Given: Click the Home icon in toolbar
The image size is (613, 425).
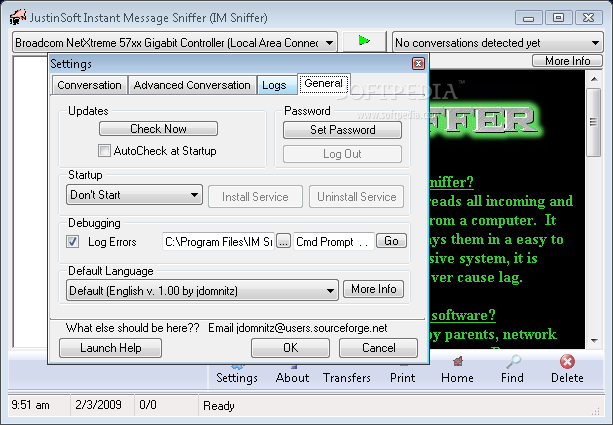Looking at the screenshot, I should coord(458,362).
